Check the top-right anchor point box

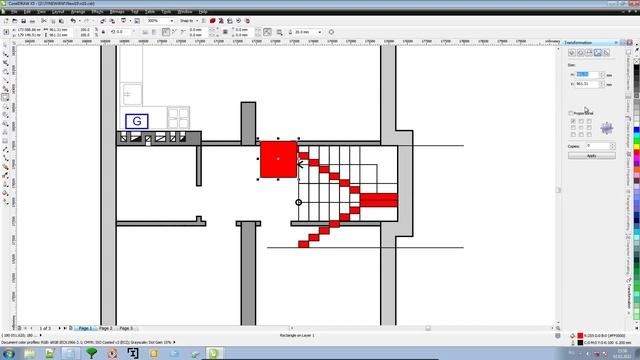click(x=589, y=121)
